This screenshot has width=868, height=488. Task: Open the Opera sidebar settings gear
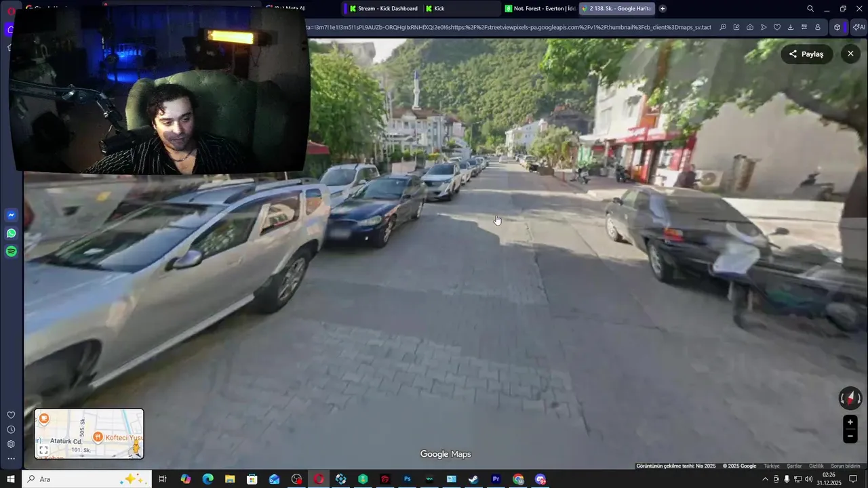click(x=11, y=444)
